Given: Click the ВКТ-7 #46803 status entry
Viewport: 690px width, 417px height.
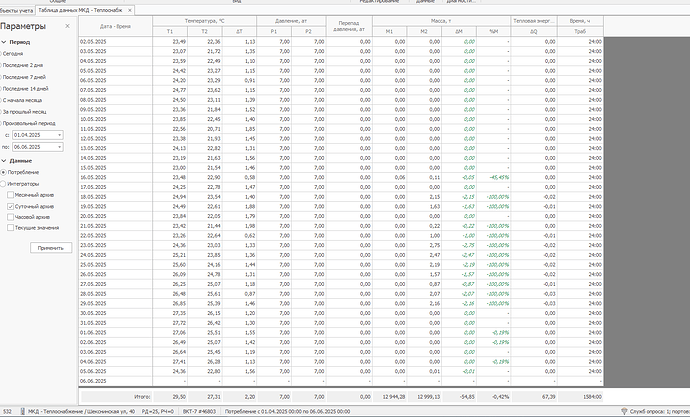Looking at the screenshot, I should pyautogui.click(x=199, y=411).
